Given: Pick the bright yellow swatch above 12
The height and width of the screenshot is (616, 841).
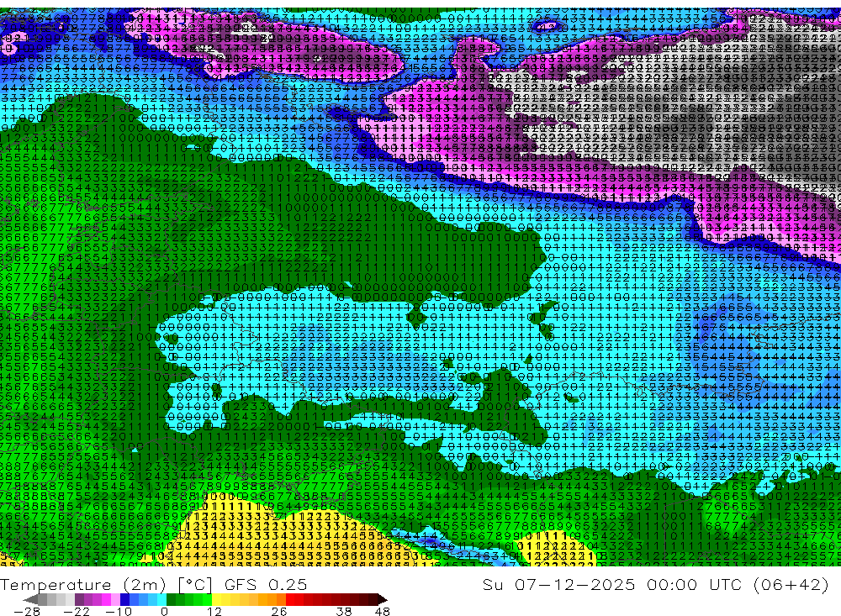Looking at the screenshot, I should (x=216, y=599).
